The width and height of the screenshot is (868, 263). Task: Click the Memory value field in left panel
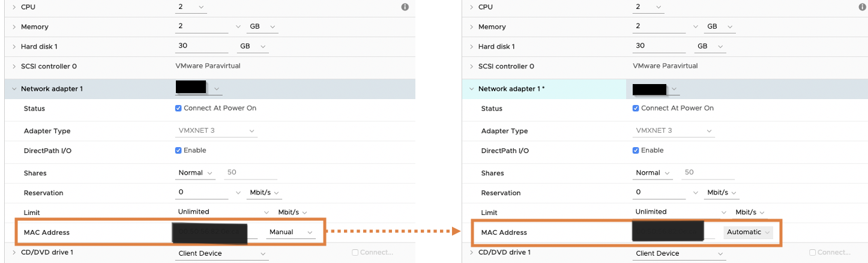click(x=202, y=27)
